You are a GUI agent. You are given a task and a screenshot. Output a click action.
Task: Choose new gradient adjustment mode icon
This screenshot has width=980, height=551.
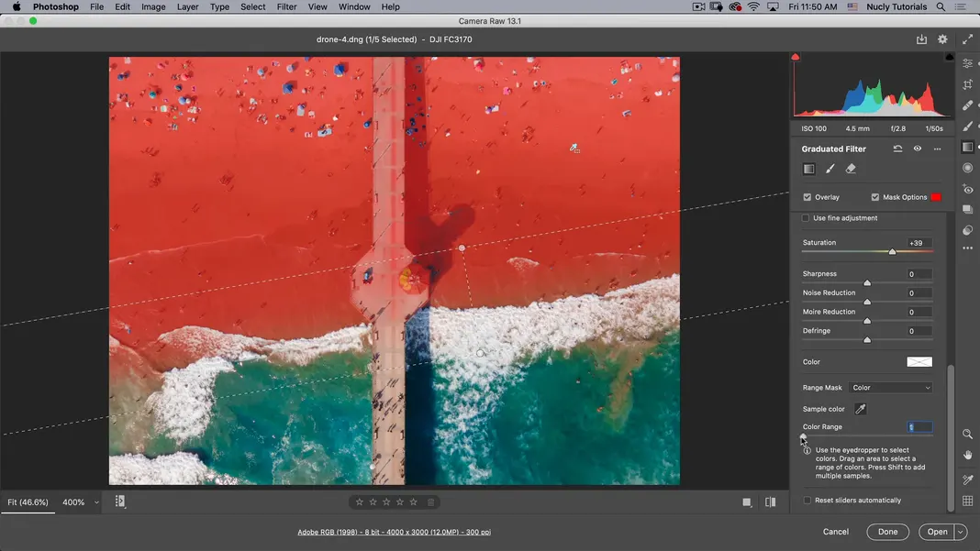[808, 169]
